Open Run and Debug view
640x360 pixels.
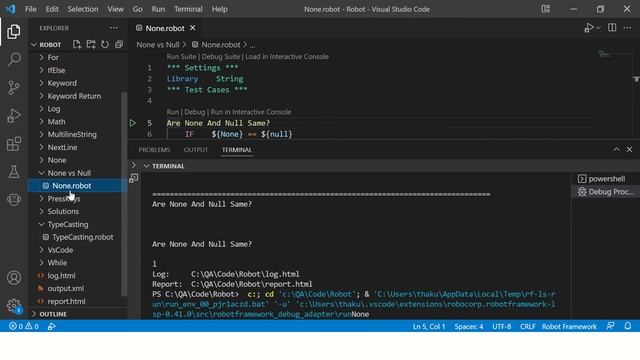tap(13, 116)
